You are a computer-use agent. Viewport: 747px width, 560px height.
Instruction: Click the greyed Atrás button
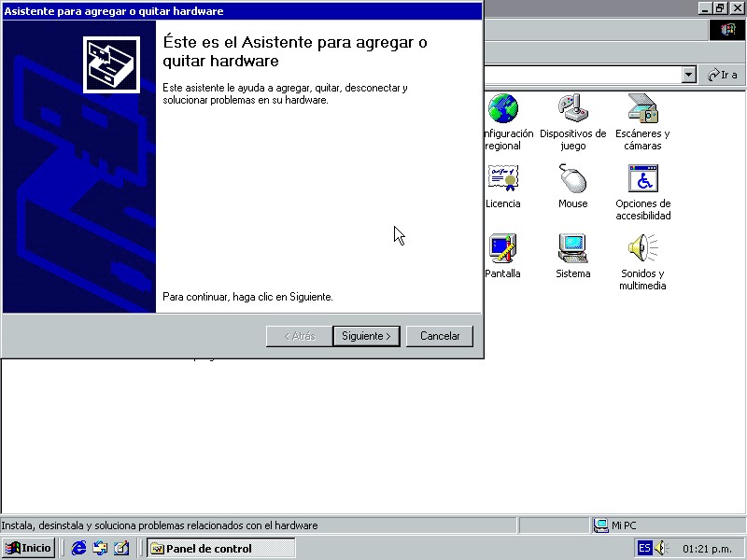(x=299, y=336)
